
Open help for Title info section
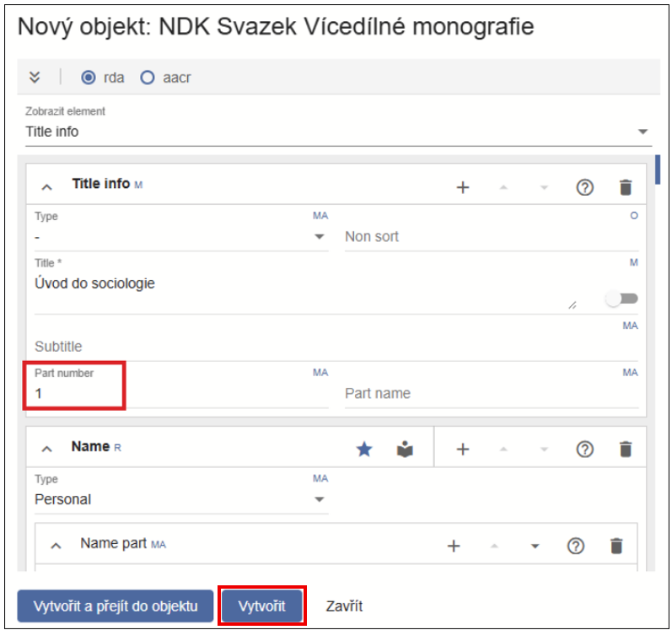click(x=584, y=187)
